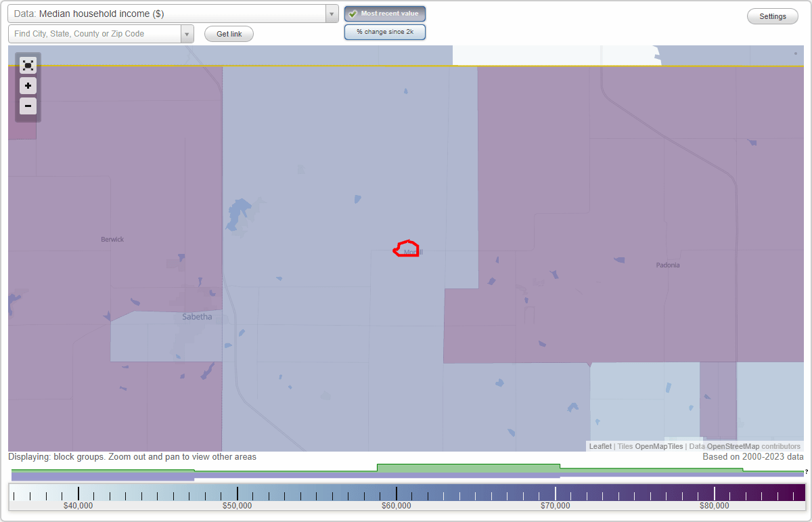
Task: Switch to % change since 2k view
Action: click(384, 31)
